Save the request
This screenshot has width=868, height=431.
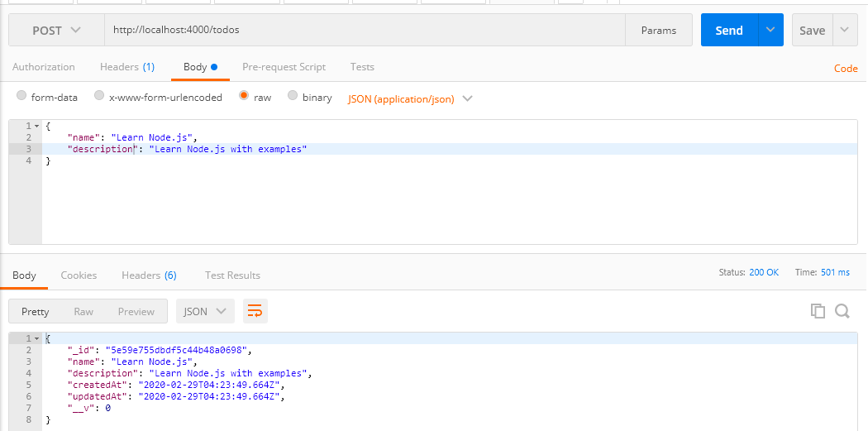pyautogui.click(x=812, y=30)
